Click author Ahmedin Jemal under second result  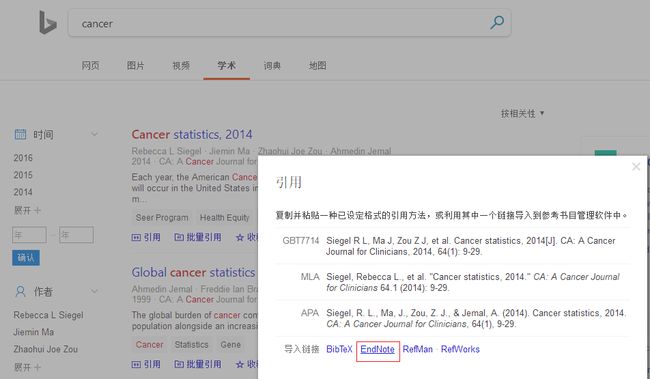(x=162, y=289)
